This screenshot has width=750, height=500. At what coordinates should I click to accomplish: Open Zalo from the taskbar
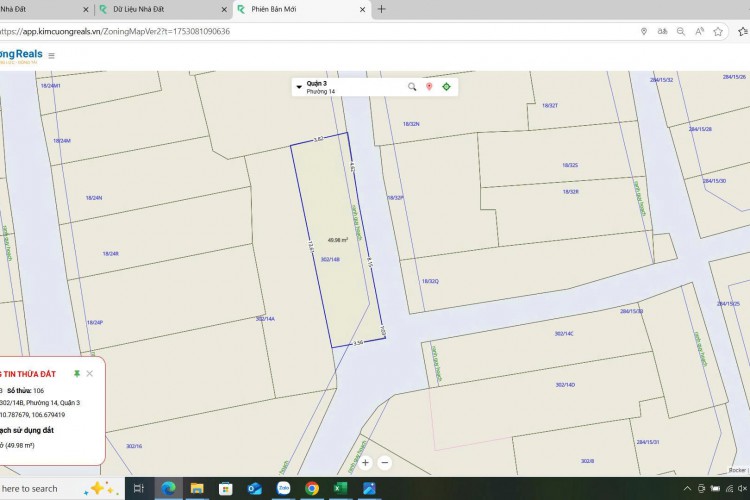pos(283,488)
